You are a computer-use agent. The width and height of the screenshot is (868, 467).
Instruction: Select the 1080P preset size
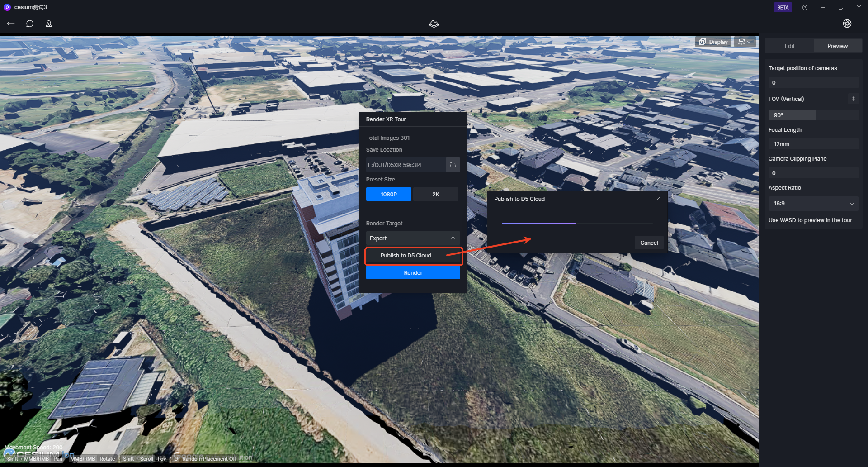(388, 194)
